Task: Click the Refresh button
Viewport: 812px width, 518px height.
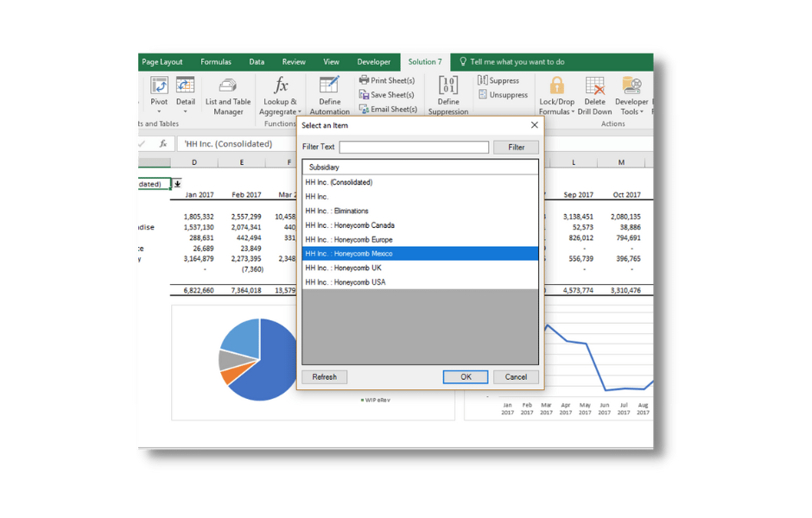Action: point(324,376)
